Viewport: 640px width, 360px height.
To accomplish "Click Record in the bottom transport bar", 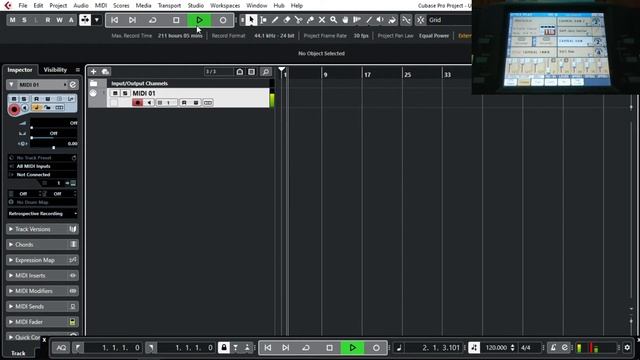I will pyautogui.click(x=376, y=348).
